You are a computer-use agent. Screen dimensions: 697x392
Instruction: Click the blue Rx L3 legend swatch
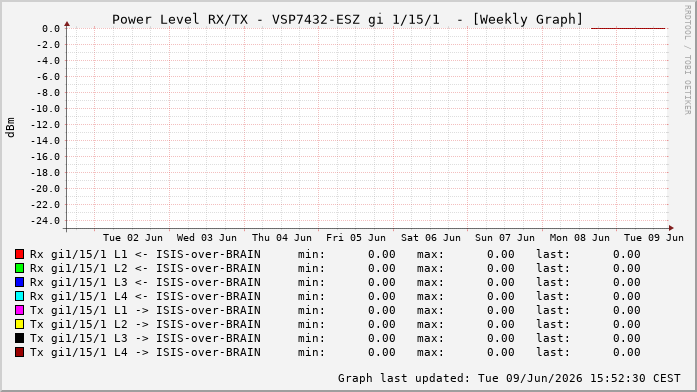click(x=19, y=282)
